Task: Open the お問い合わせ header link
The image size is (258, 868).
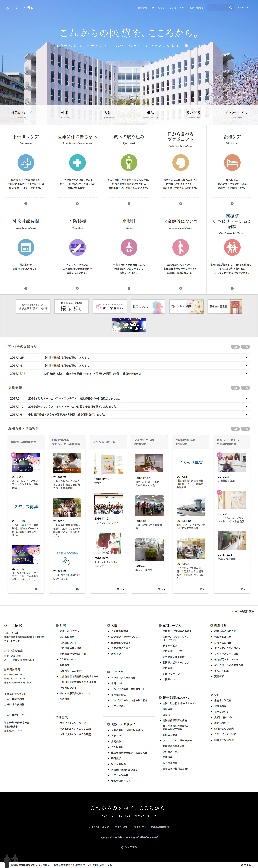Action: click(197, 8)
